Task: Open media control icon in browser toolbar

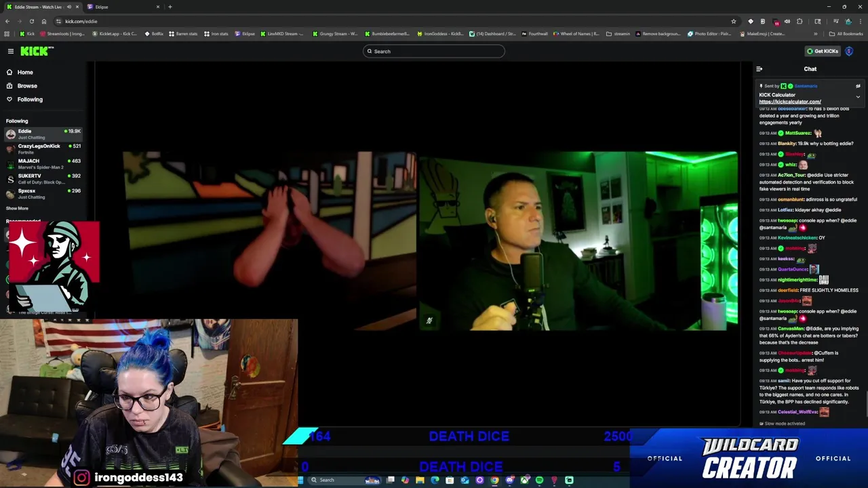Action: click(836, 21)
